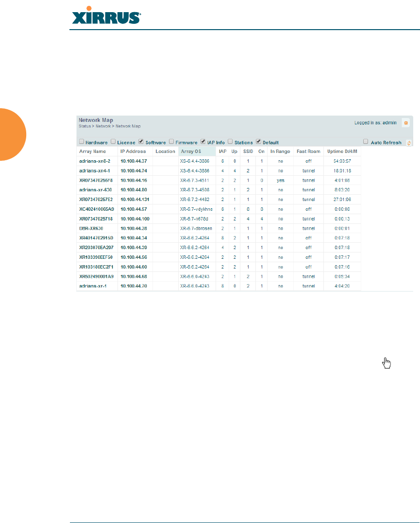
Task: Click IP address 10.100.44.80
Action: (x=134, y=190)
